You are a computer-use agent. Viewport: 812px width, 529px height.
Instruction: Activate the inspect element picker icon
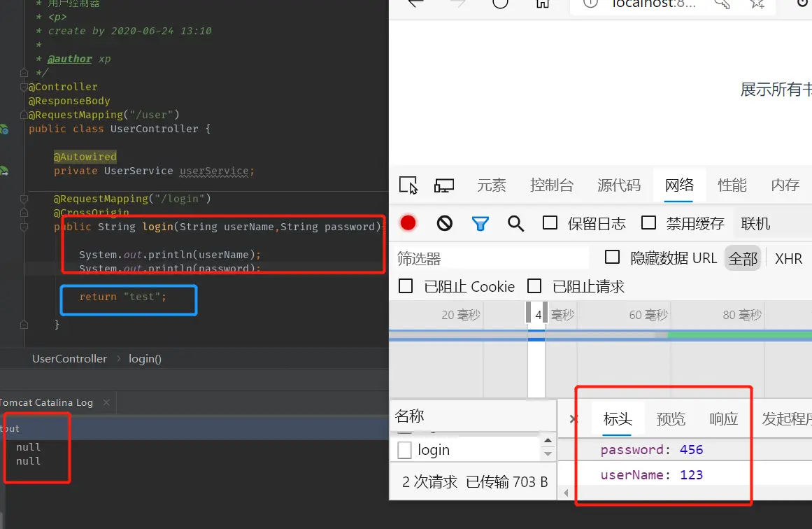(x=408, y=185)
